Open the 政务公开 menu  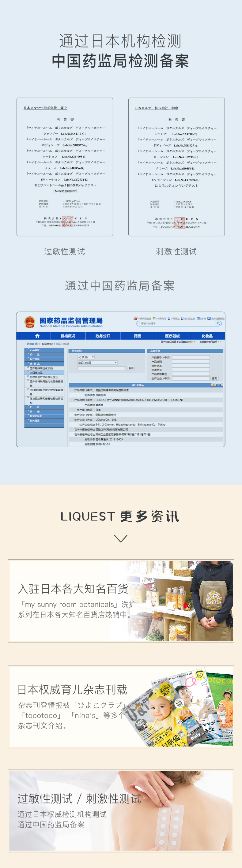point(103,336)
